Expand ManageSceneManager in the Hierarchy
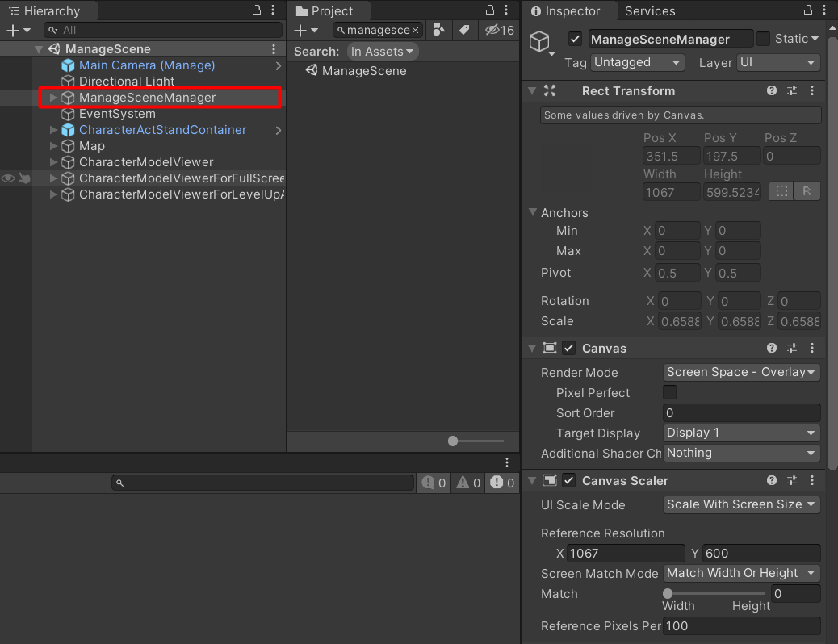Screen dimensions: 838x644 [52, 98]
